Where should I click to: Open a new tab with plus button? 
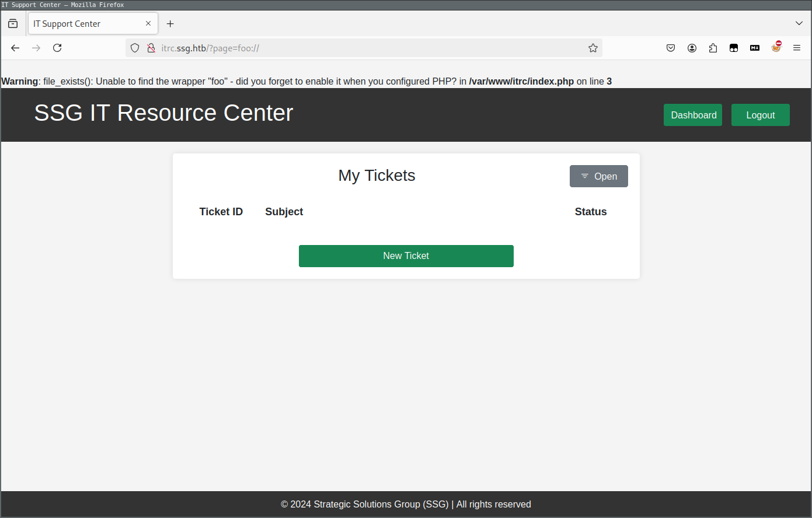pos(170,24)
